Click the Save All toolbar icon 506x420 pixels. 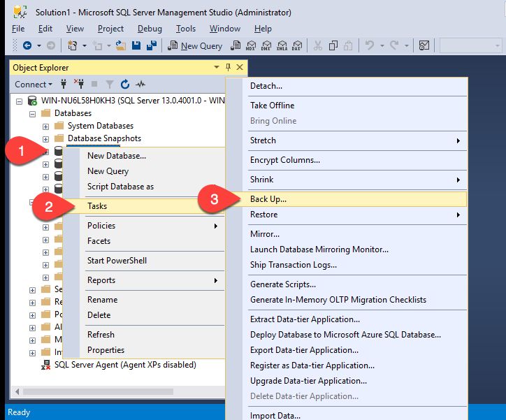pyautogui.click(x=152, y=45)
